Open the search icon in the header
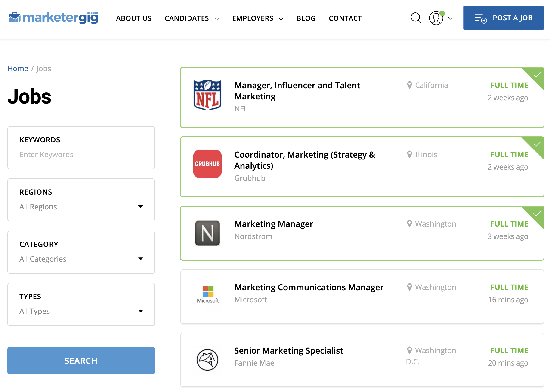The width and height of the screenshot is (550, 392). click(x=416, y=18)
